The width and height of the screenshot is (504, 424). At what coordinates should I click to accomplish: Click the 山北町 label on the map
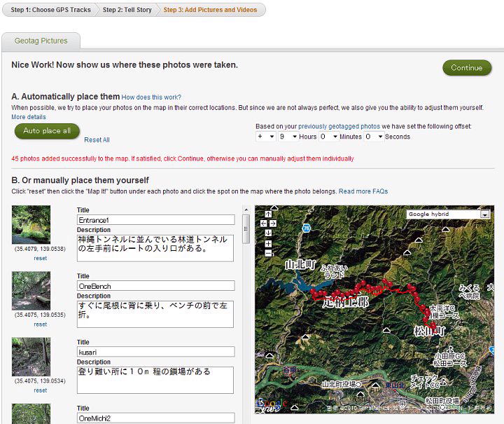[300, 264]
